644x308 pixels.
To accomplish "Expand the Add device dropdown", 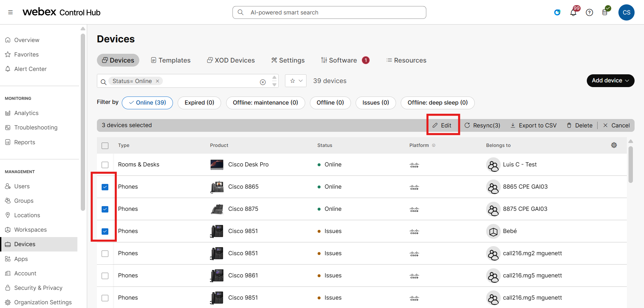I will pyautogui.click(x=610, y=81).
